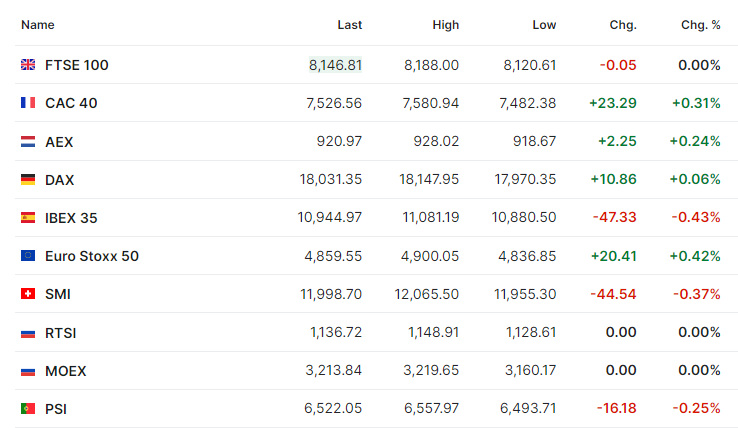Open the RTSI index link
738x428 pixels.
[x=61, y=333]
